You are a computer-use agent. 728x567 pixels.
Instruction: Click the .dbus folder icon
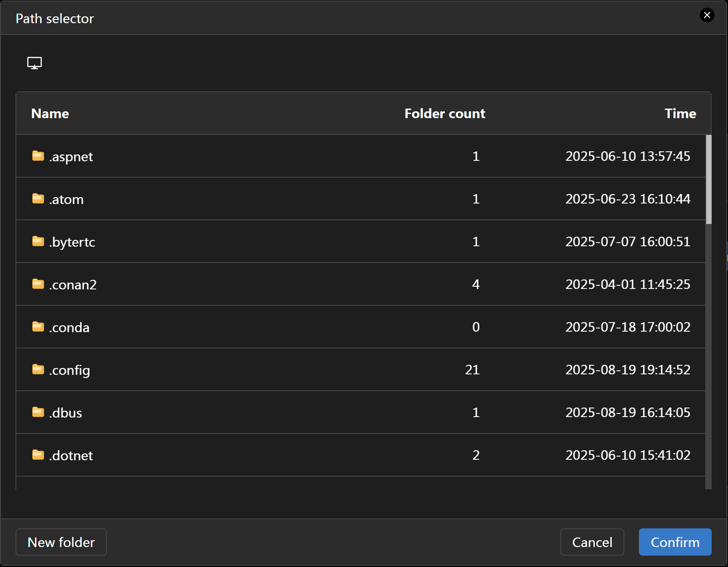pos(38,412)
